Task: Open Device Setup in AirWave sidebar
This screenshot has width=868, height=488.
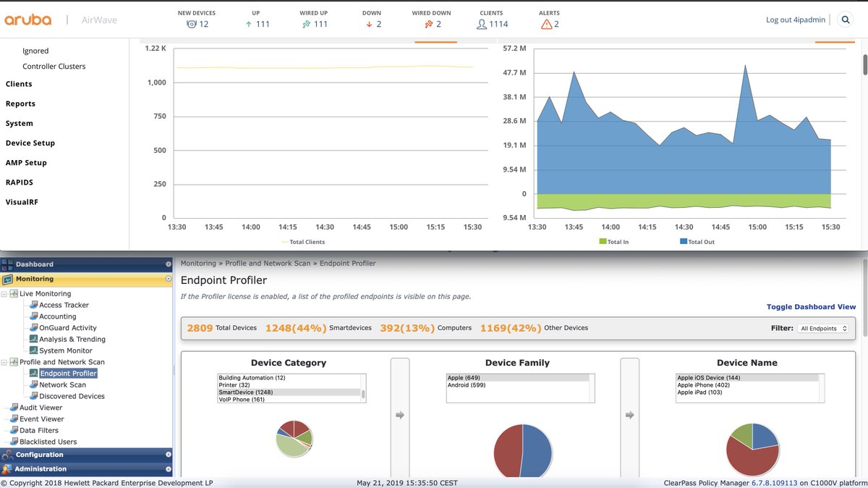Action: pos(30,143)
